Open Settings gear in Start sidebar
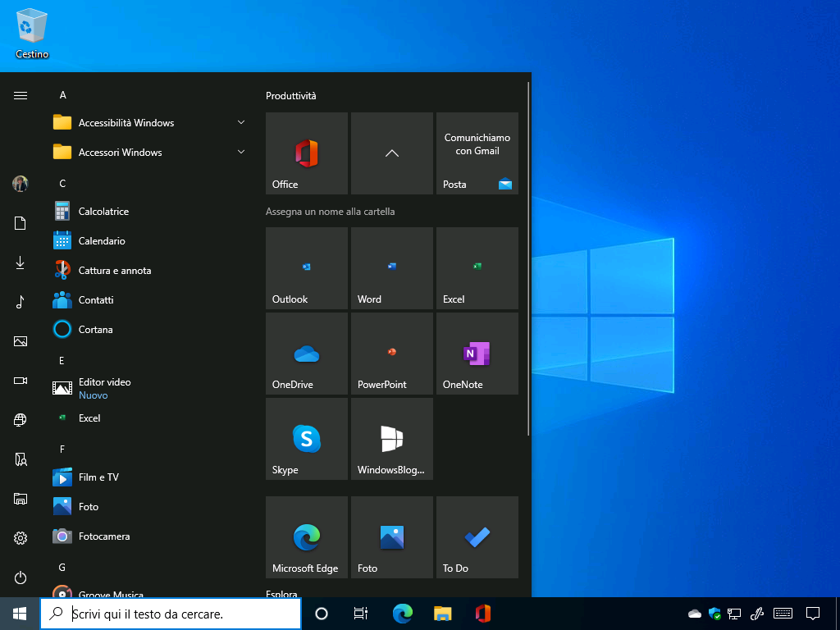 [21, 538]
